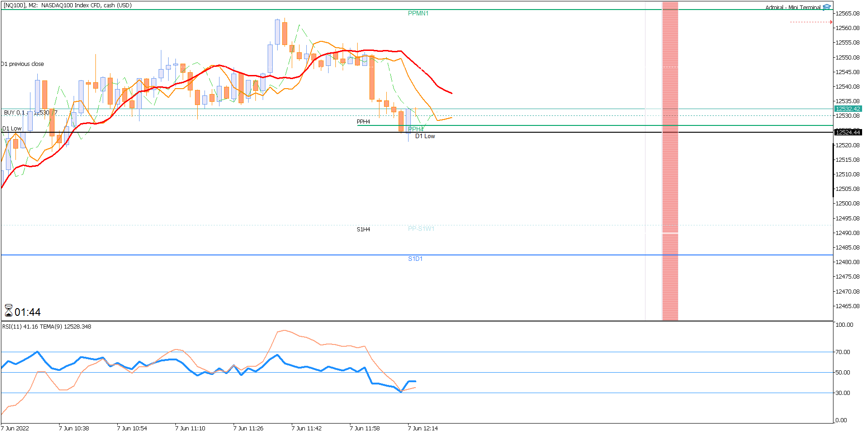Click the 7 Jun 12:14 time axis label

point(423,428)
